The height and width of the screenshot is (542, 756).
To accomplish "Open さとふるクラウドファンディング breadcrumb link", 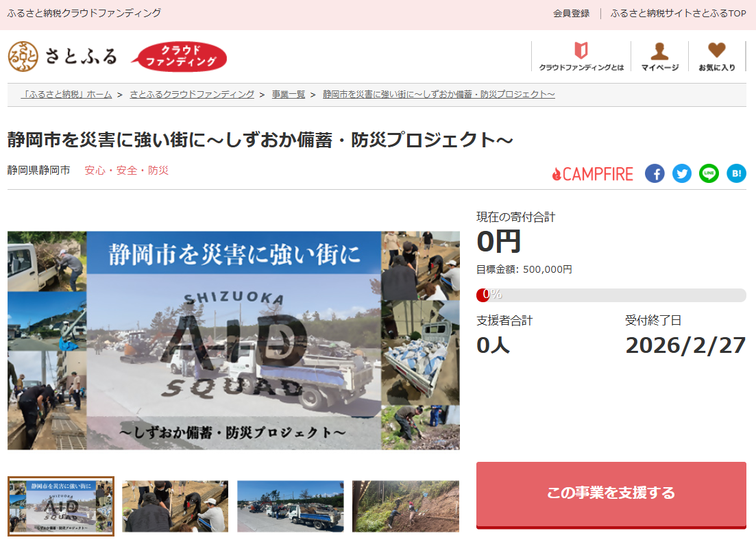I will [x=192, y=95].
